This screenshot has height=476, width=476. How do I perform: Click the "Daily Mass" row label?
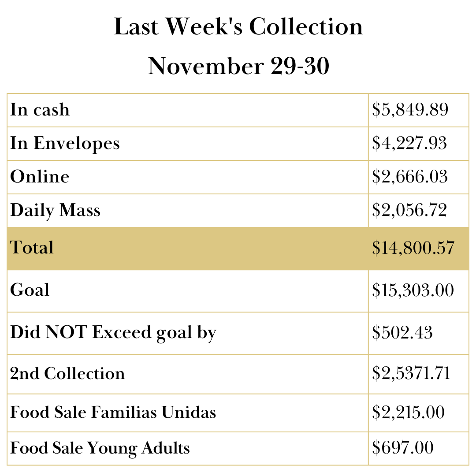[56, 210]
